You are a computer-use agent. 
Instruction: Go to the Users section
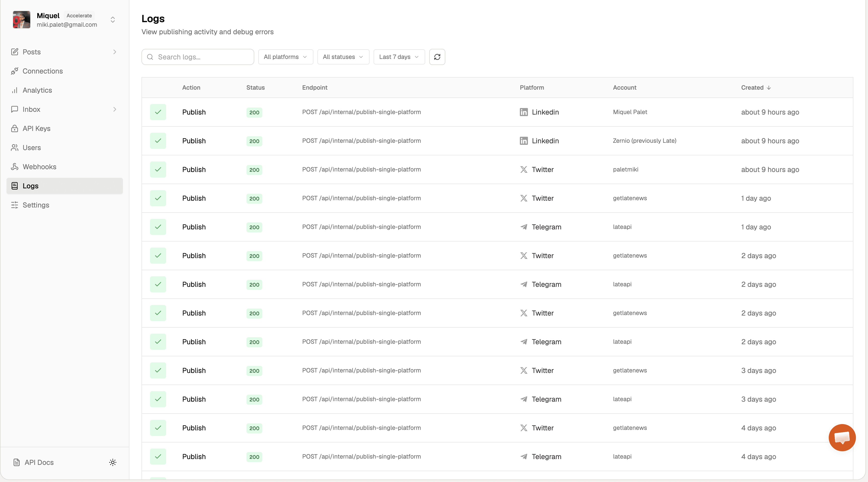click(x=32, y=148)
